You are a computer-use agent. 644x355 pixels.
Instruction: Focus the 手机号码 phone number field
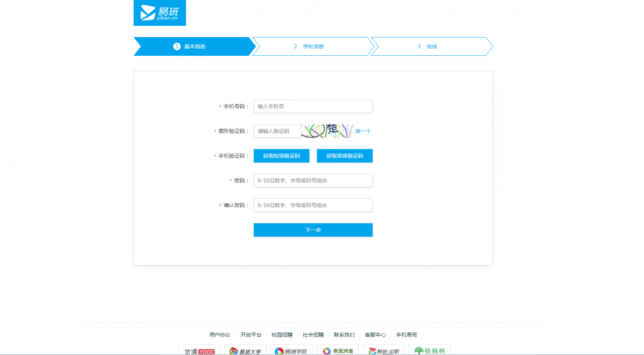click(313, 106)
